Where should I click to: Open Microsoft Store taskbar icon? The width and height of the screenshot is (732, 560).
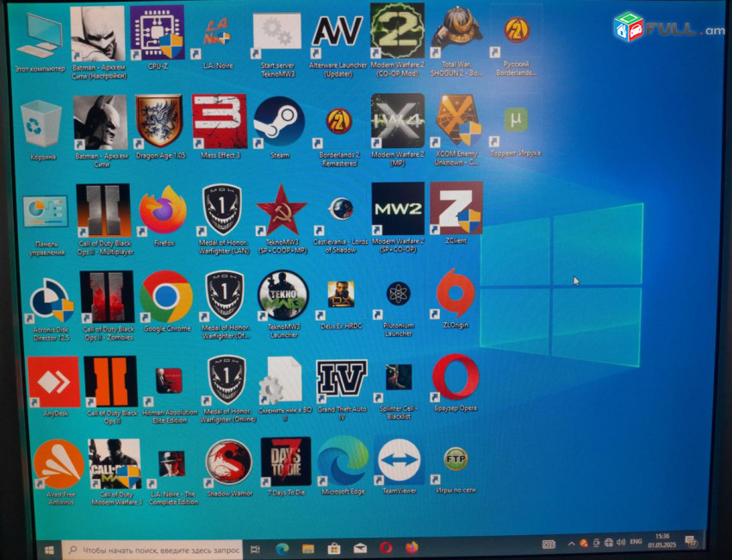click(x=334, y=548)
